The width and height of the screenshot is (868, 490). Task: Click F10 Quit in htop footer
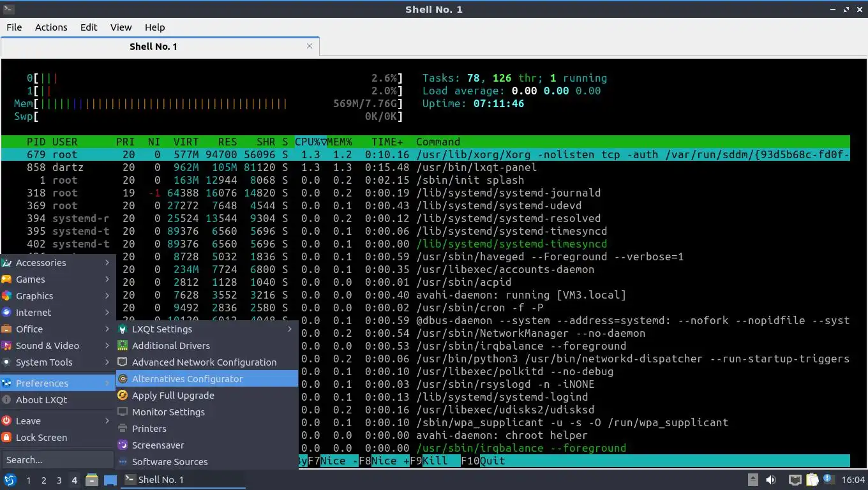click(x=483, y=461)
